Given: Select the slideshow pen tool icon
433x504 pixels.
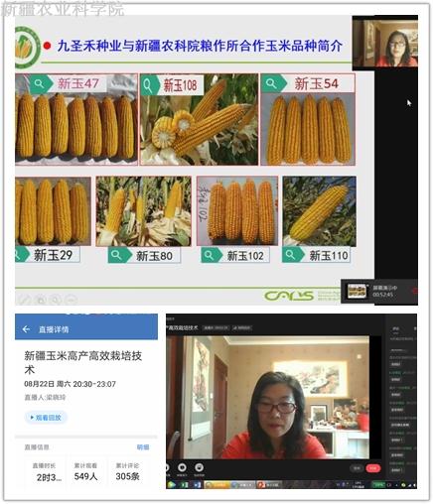Looking at the screenshot, I should point(24,300).
